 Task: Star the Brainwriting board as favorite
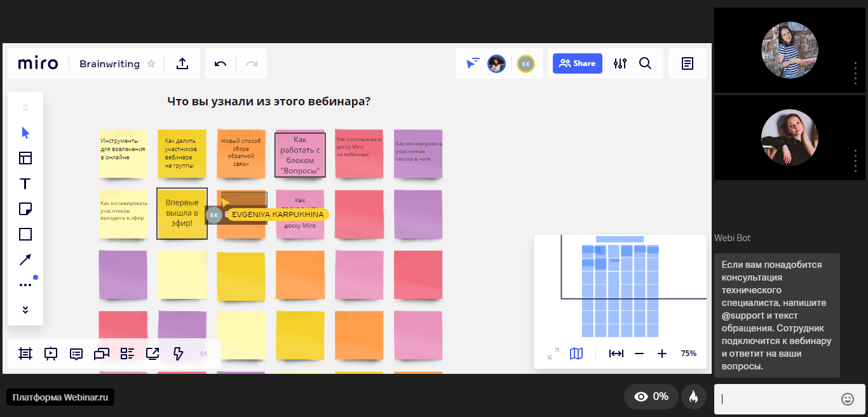click(151, 63)
